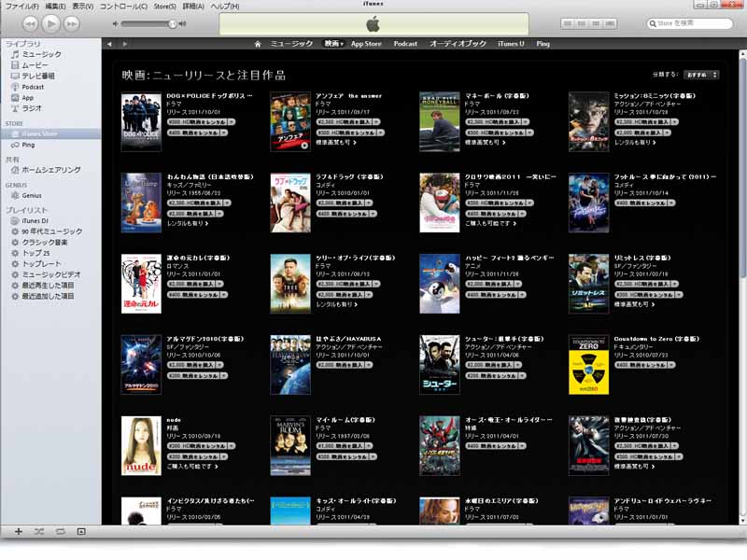Open the 編集(E) menu

55,7
